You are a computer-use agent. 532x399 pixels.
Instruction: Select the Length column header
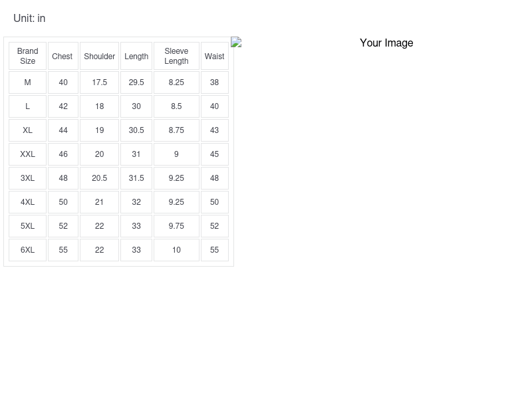(136, 57)
